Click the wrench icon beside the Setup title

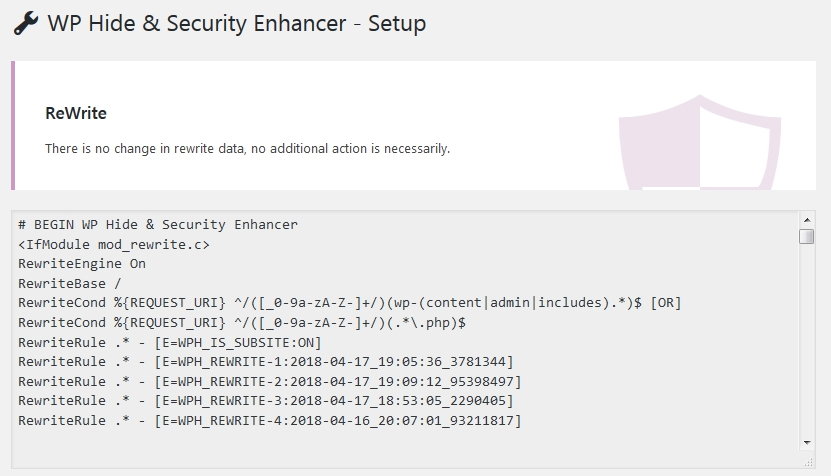[x=25, y=24]
